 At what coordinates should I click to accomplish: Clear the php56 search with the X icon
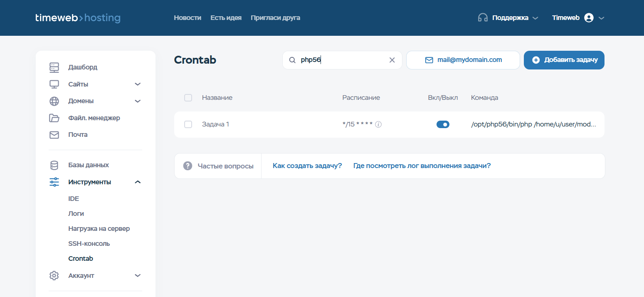392,60
